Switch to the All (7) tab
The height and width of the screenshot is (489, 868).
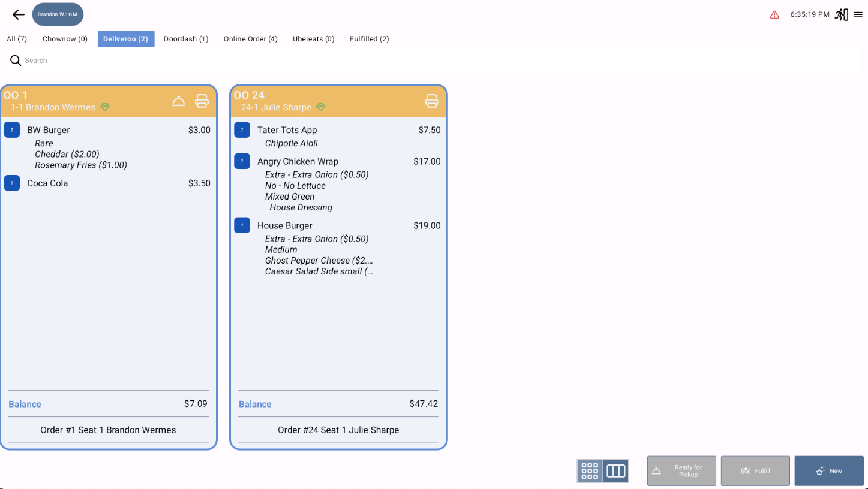(x=16, y=38)
